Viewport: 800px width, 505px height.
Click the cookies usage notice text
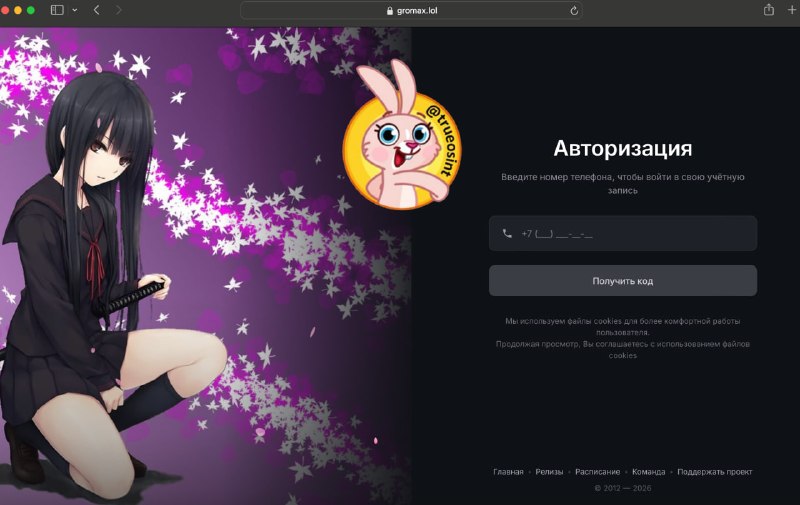pos(623,338)
